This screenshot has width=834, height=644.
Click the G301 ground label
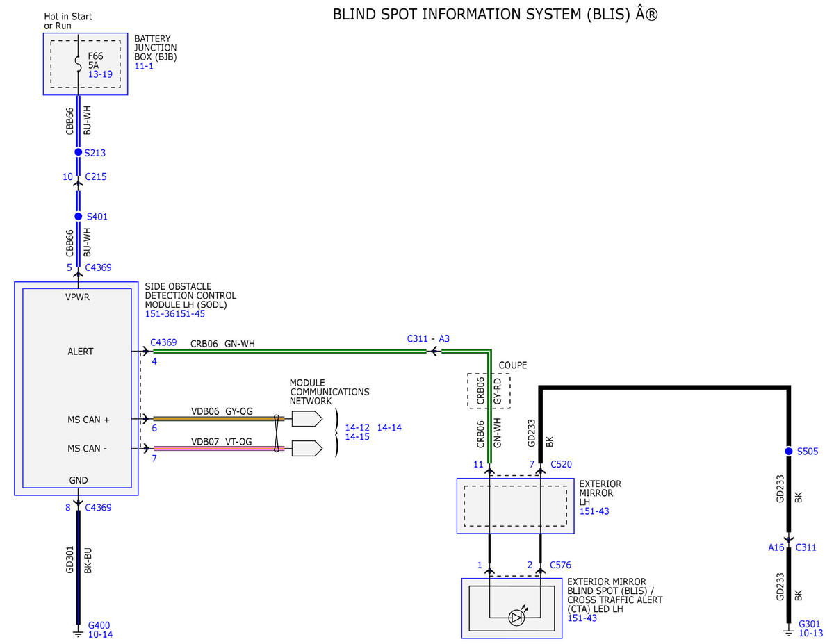coord(810,625)
